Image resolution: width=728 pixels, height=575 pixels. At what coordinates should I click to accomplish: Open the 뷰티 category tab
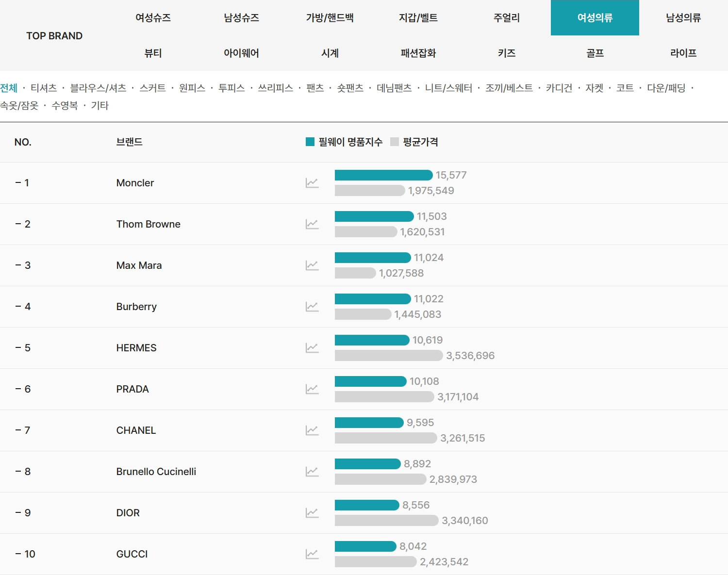(153, 53)
